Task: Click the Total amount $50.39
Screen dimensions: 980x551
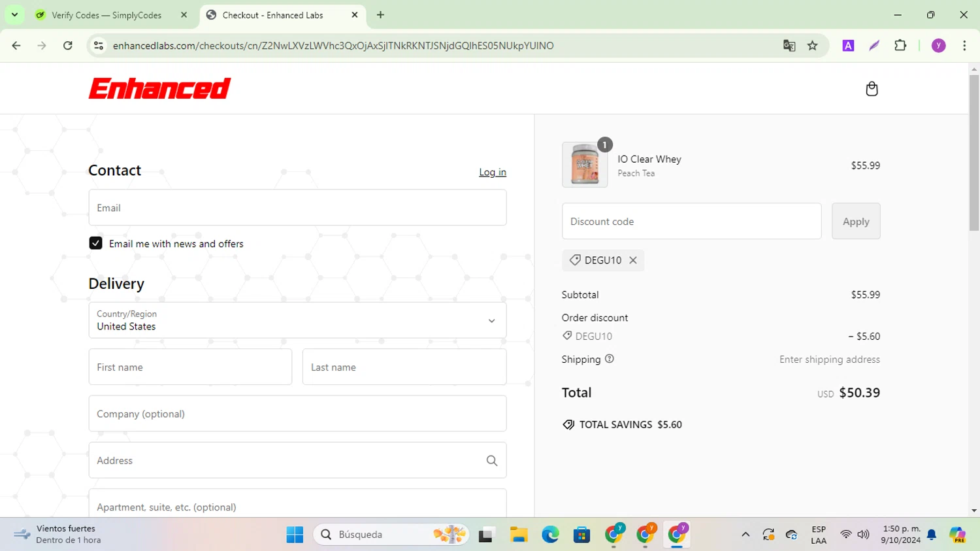Action: coord(859,393)
